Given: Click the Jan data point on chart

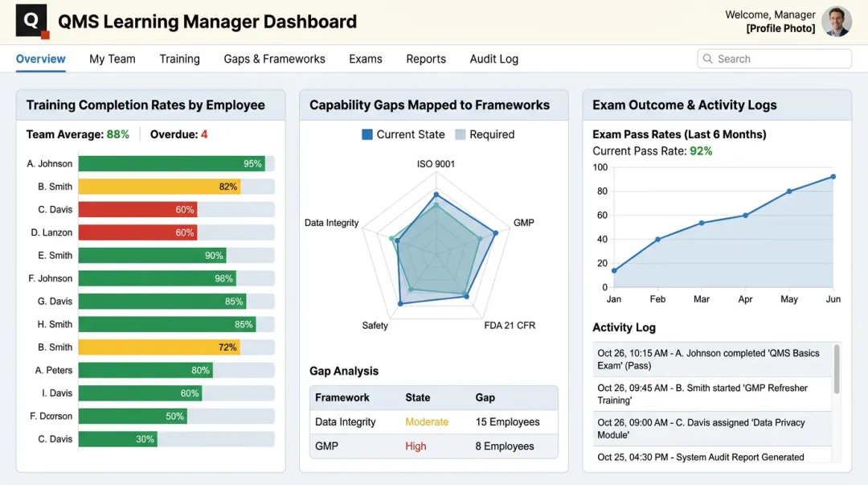Looking at the screenshot, I should click(614, 270).
